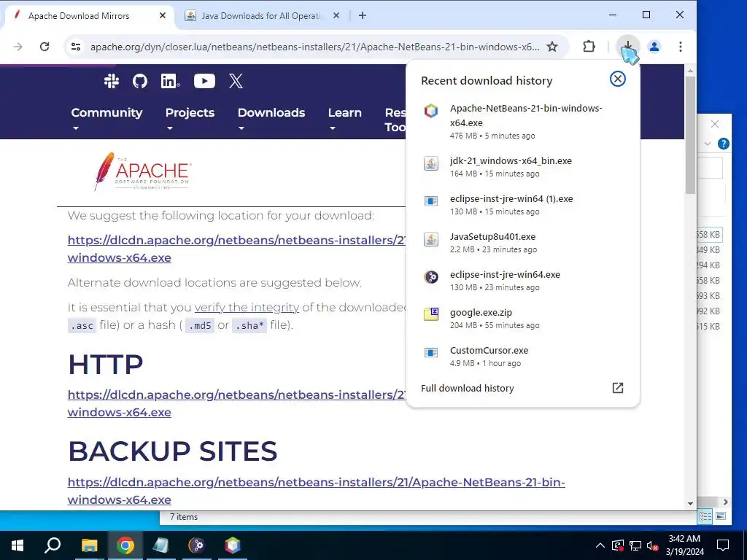Open CustomCursor.exe download entry
Viewport: 747px width, 560px height.
coord(522,356)
